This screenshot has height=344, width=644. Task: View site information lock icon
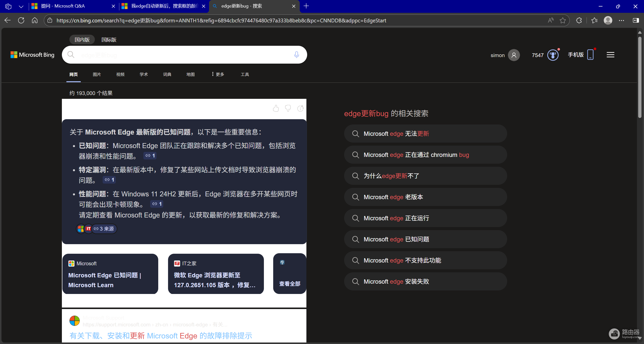(x=50, y=20)
